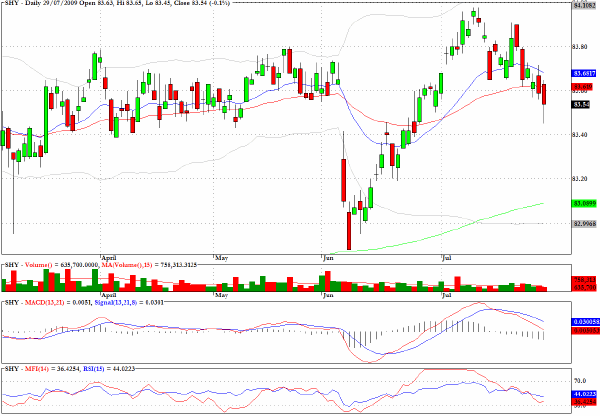Click the 83.40 price axis label
Screen dimensions: 600x416
[579, 135]
